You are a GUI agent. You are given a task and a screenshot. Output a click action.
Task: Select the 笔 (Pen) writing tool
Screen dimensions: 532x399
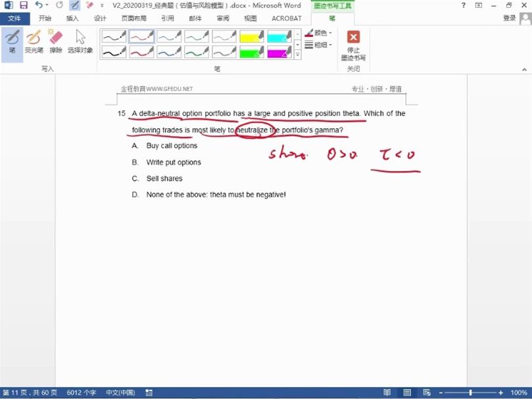tap(12, 42)
